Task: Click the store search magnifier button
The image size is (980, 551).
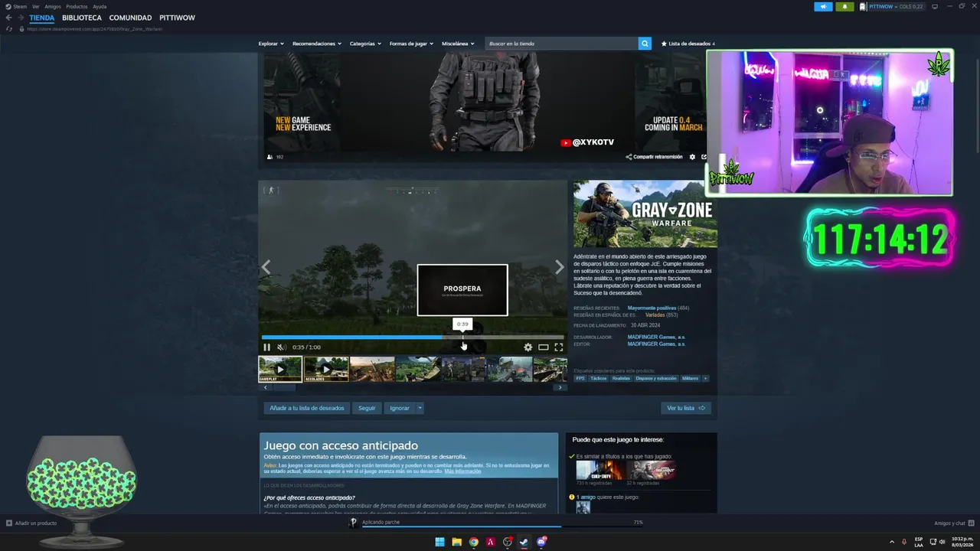Action: click(x=645, y=44)
